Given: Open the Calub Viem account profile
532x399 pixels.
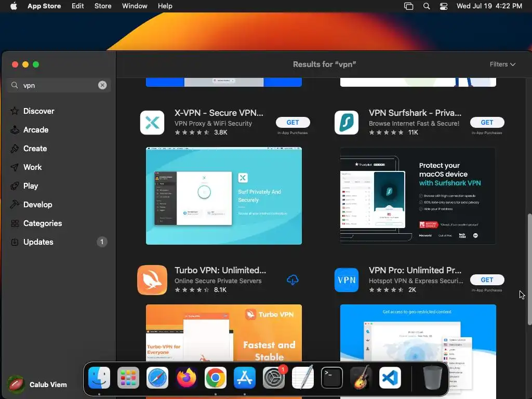Looking at the screenshot, I should pos(37,384).
